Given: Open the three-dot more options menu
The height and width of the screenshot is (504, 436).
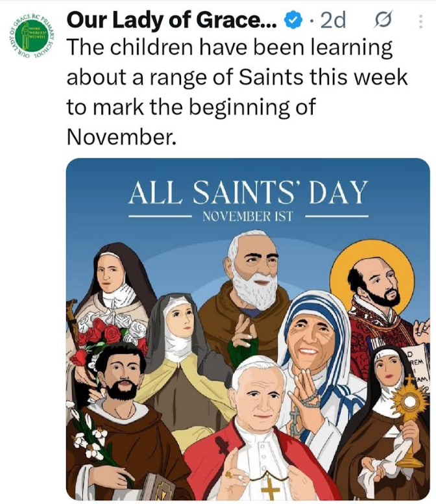Looking at the screenshot, I should [x=421, y=21].
